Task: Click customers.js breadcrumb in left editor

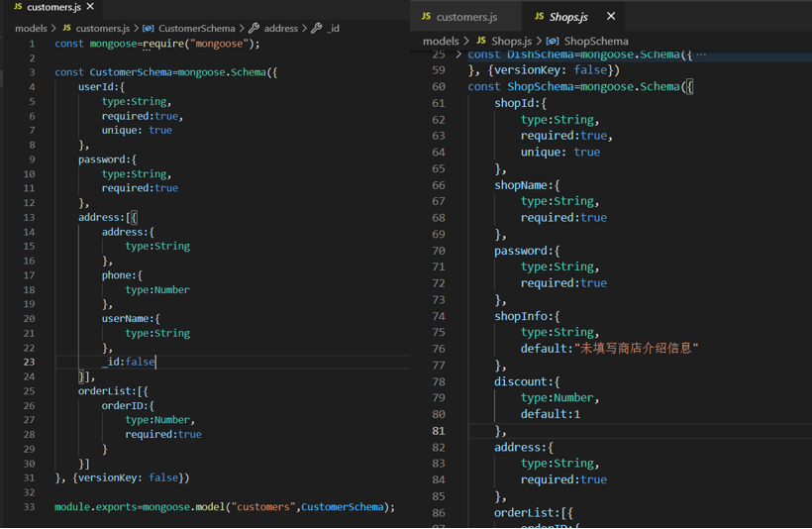Action: click(103, 29)
